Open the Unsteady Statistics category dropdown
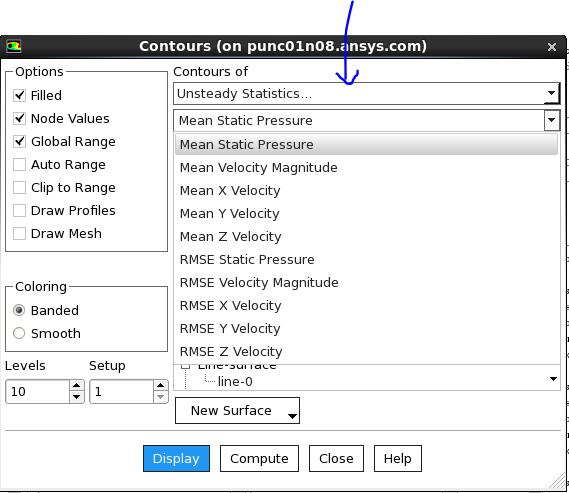Screen dimensions: 569x493 coord(367,94)
